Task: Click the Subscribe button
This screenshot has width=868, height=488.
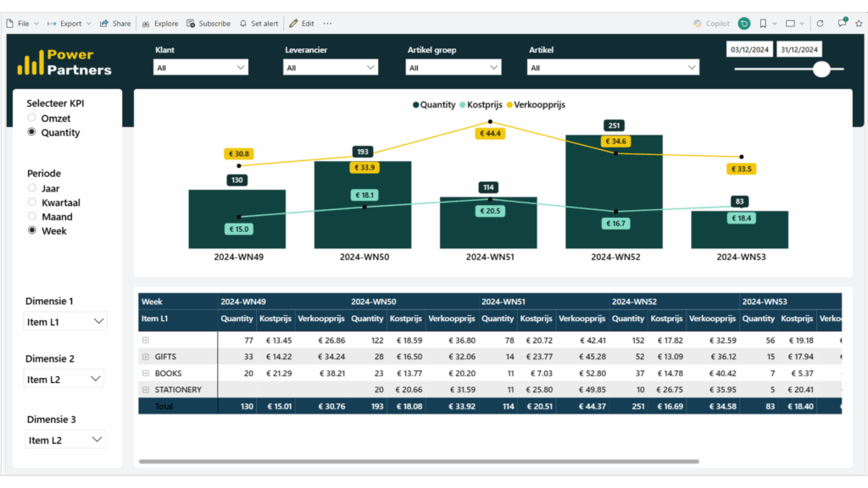Action: (209, 23)
